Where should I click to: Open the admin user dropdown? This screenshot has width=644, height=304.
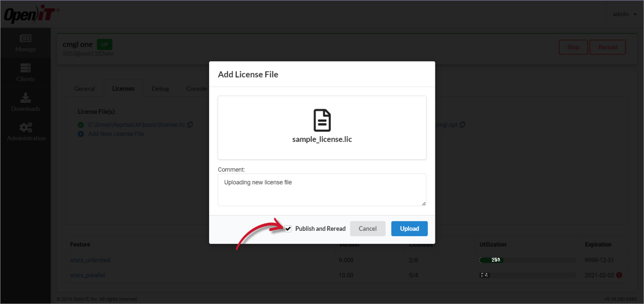coord(625,14)
